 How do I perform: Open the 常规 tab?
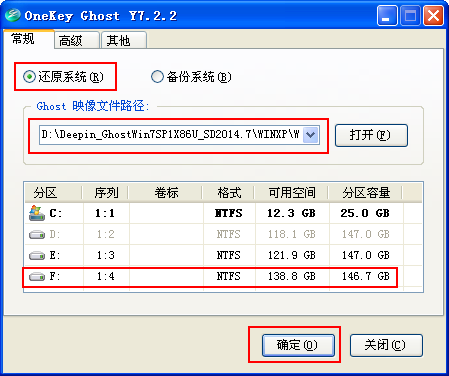pos(29,39)
